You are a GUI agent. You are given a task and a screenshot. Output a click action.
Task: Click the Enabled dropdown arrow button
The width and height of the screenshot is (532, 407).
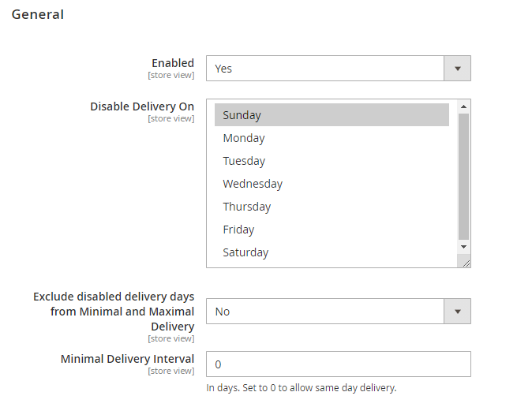click(457, 69)
